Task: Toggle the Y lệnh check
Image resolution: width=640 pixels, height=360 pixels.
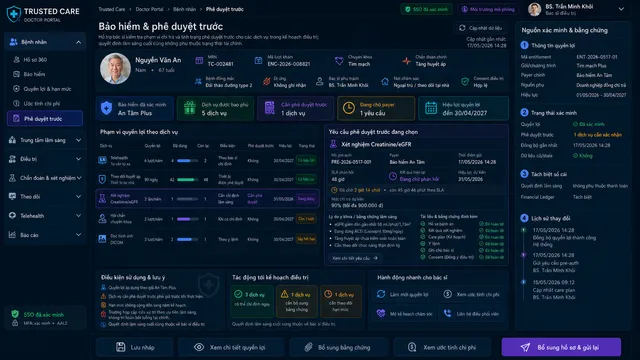Action: click(x=423, y=244)
